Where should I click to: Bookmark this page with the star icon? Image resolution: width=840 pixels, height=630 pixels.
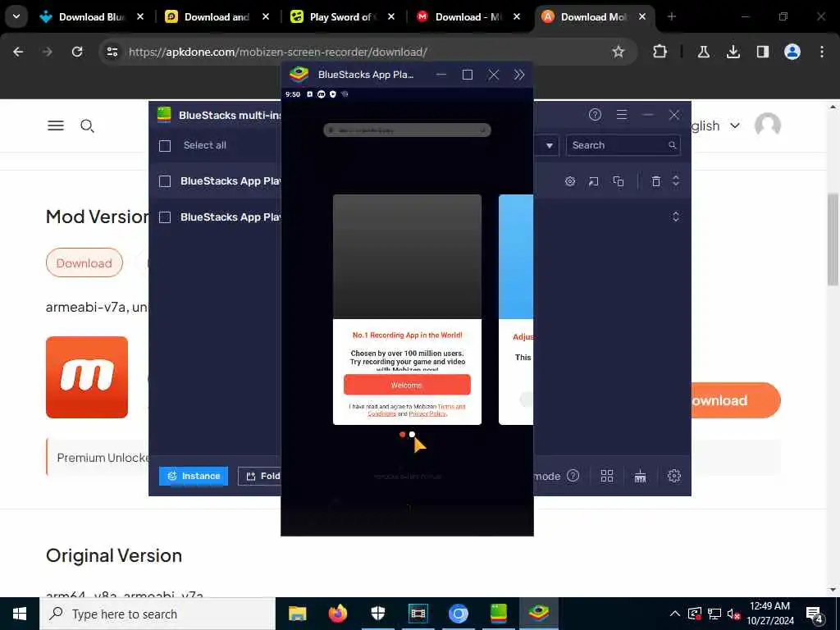click(x=619, y=52)
